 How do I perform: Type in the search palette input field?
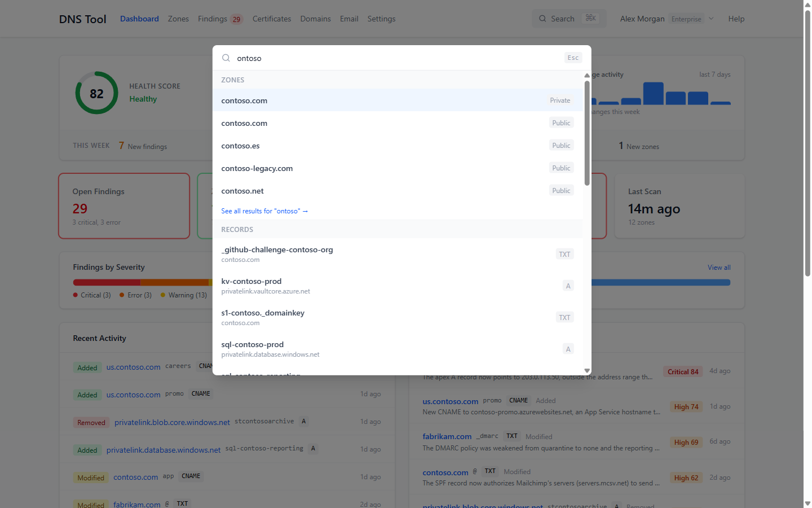tap(397, 58)
